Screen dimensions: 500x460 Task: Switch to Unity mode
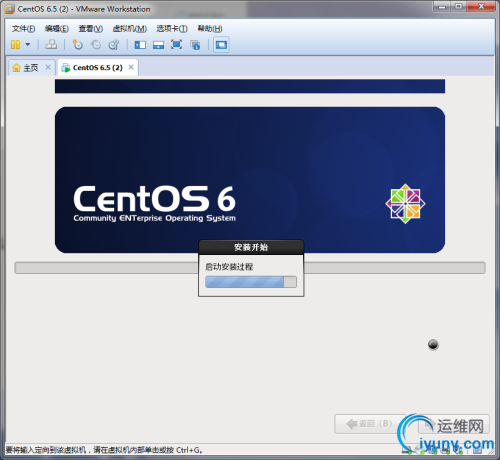click(195, 45)
